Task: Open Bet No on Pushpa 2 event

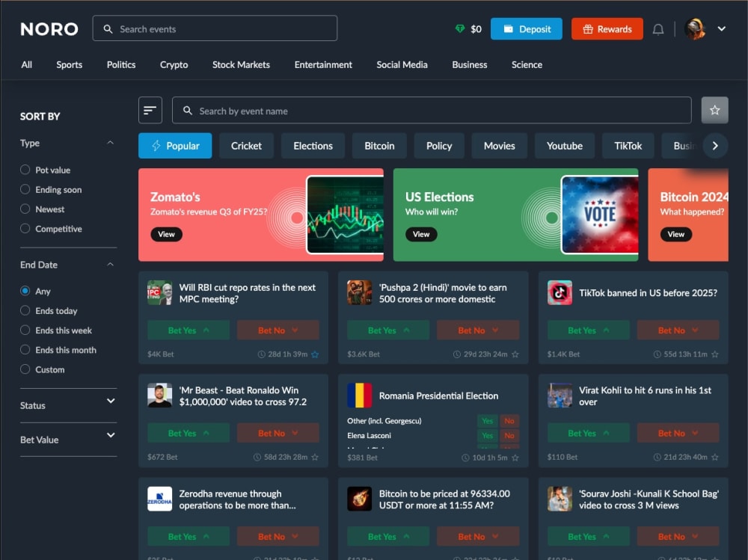Action: click(x=478, y=330)
